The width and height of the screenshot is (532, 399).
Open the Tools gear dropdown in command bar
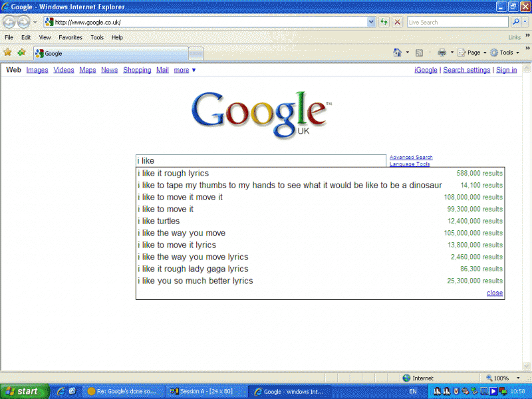coord(505,53)
